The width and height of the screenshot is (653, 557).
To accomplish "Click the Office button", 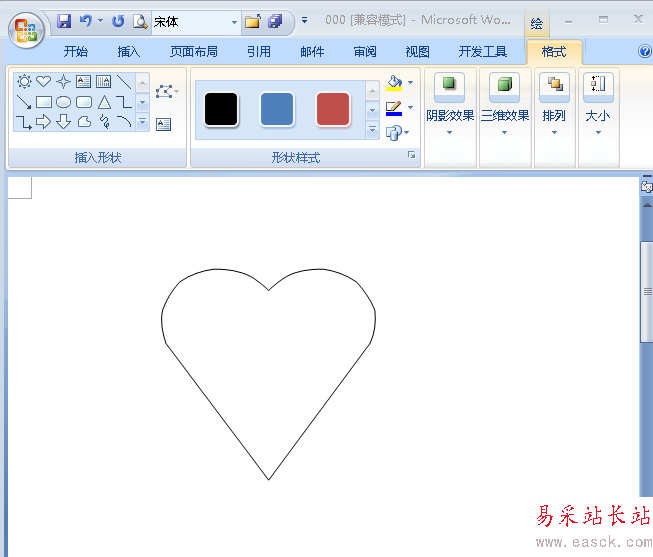I will pyautogui.click(x=26, y=30).
